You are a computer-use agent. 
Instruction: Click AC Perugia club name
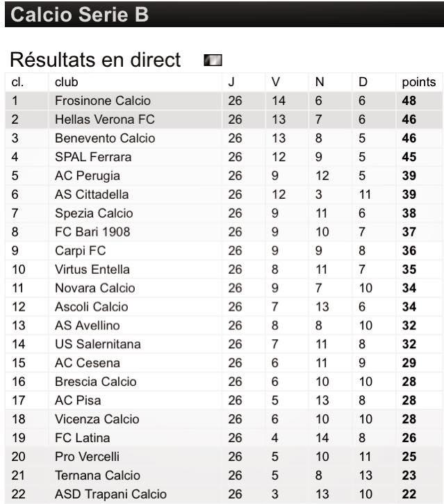coord(88,176)
